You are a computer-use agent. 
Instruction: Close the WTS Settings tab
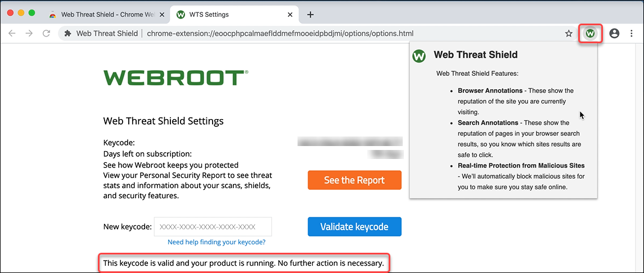tap(290, 15)
